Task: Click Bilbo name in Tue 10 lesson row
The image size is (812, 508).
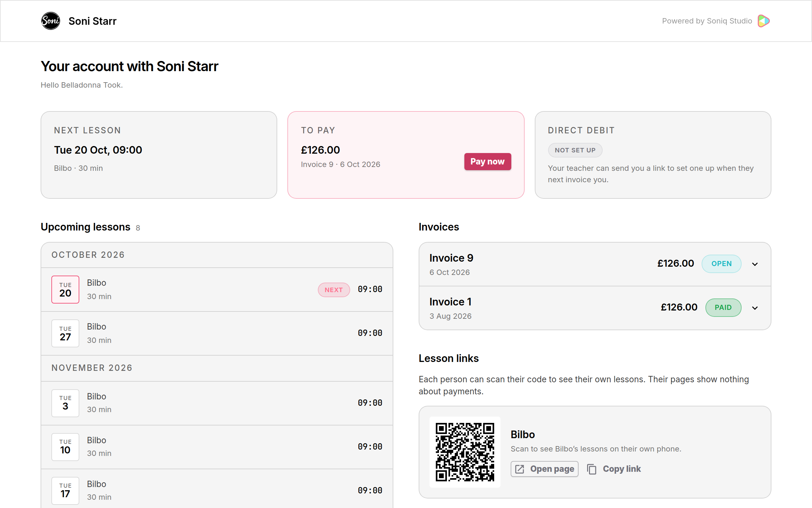Action: [x=97, y=440]
